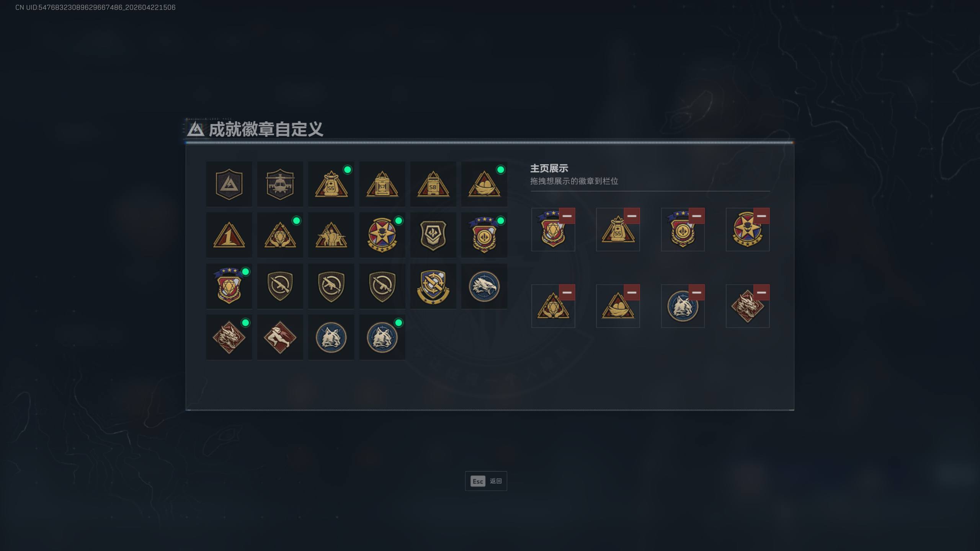Remove the displayed dragon diamond badge
The width and height of the screenshot is (980, 551).
pyautogui.click(x=761, y=292)
